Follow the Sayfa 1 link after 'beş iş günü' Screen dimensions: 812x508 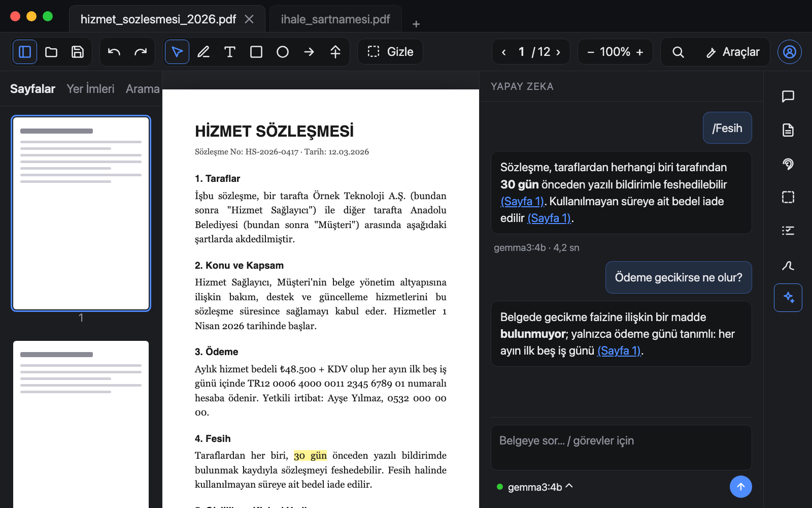619,351
